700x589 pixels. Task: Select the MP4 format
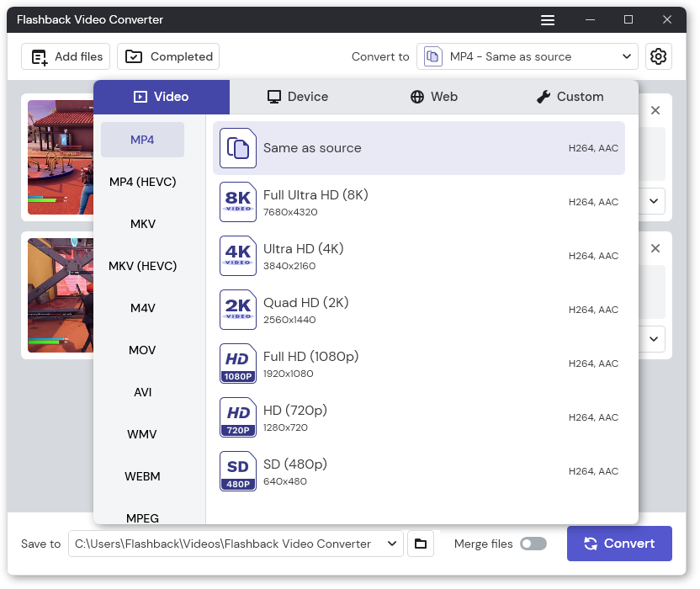(x=142, y=140)
